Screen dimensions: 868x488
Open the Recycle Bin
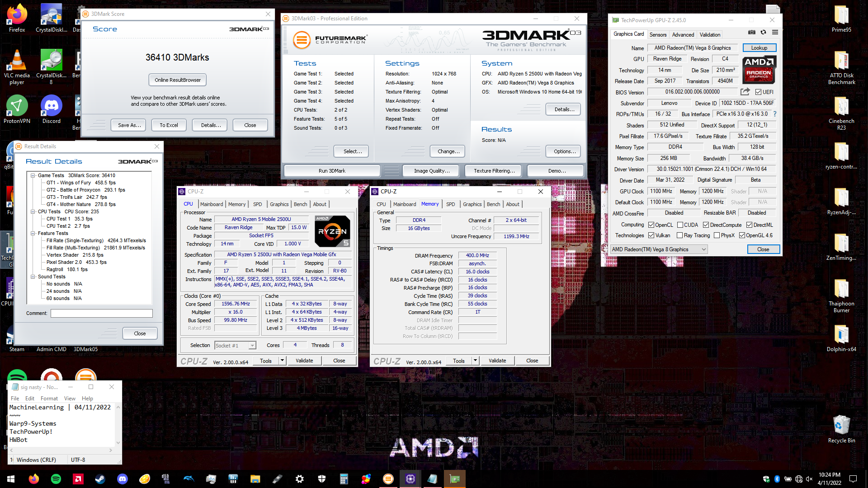(841, 430)
